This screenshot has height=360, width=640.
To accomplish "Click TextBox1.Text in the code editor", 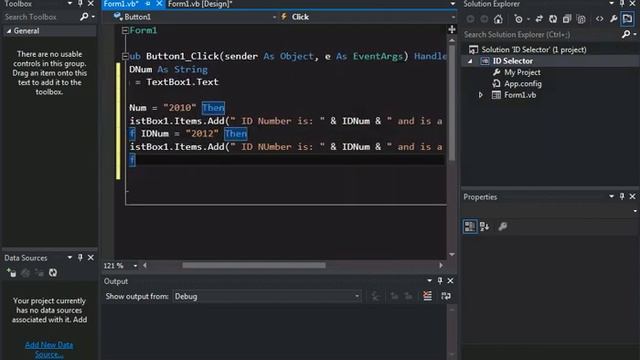I will click(x=182, y=82).
